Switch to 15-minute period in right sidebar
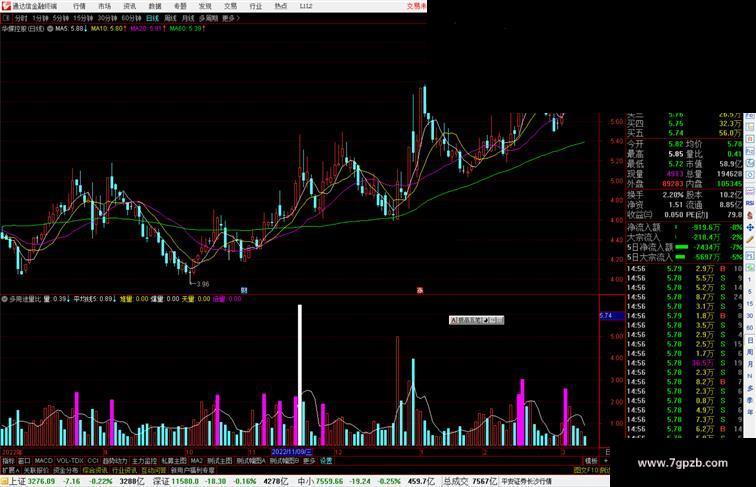This screenshot has height=487, width=756. [x=750, y=304]
